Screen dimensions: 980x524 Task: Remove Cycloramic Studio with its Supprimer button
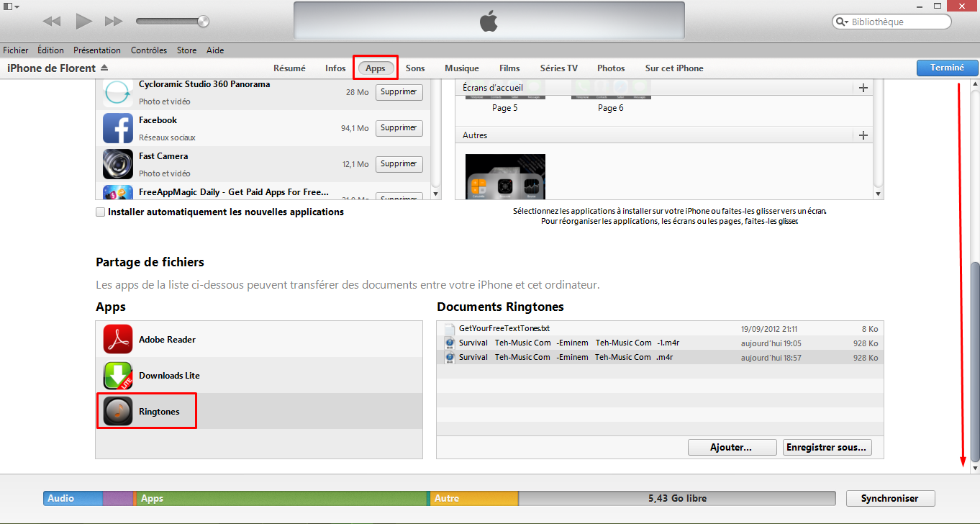coord(399,92)
